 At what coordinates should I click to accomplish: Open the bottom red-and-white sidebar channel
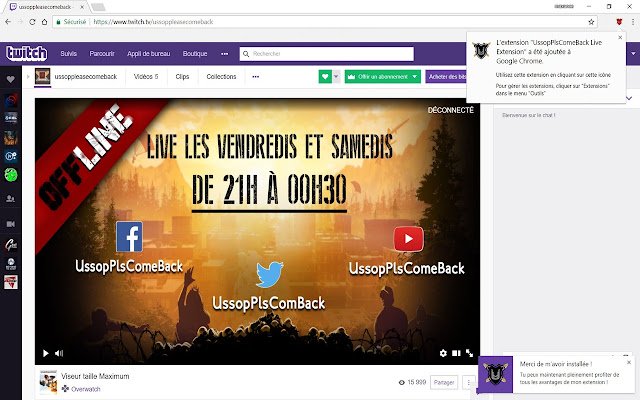(x=11, y=282)
